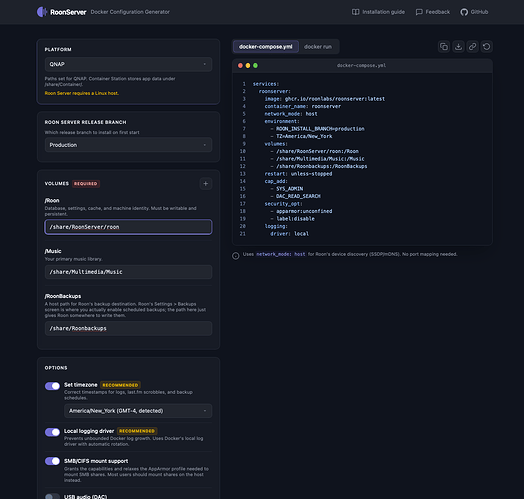The width and height of the screenshot is (524, 499).
Task: Click the Local logging driver label
Action: 89,431
